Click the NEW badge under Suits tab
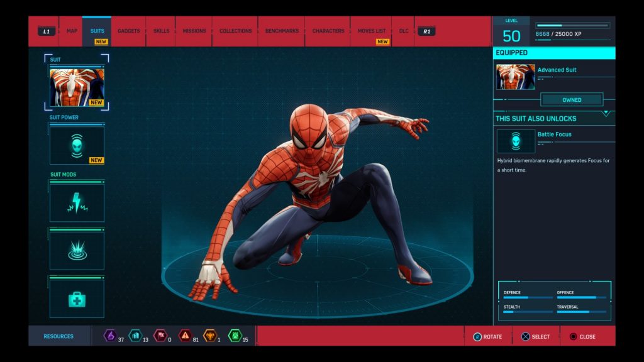Image resolution: width=644 pixels, height=362 pixels. [101, 41]
